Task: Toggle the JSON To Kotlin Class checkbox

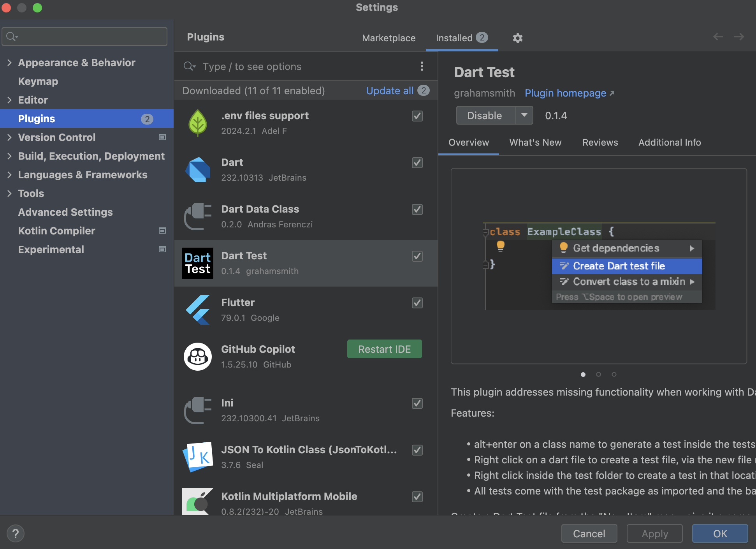Action: (x=417, y=450)
